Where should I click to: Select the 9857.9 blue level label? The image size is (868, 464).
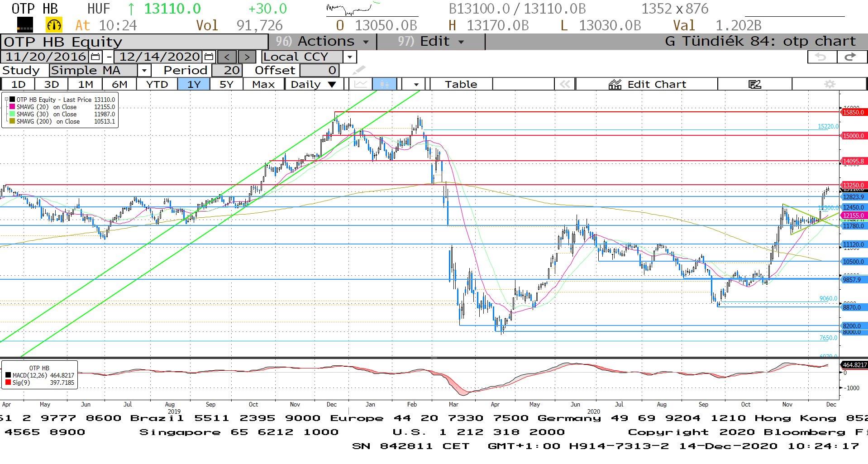coord(854,280)
